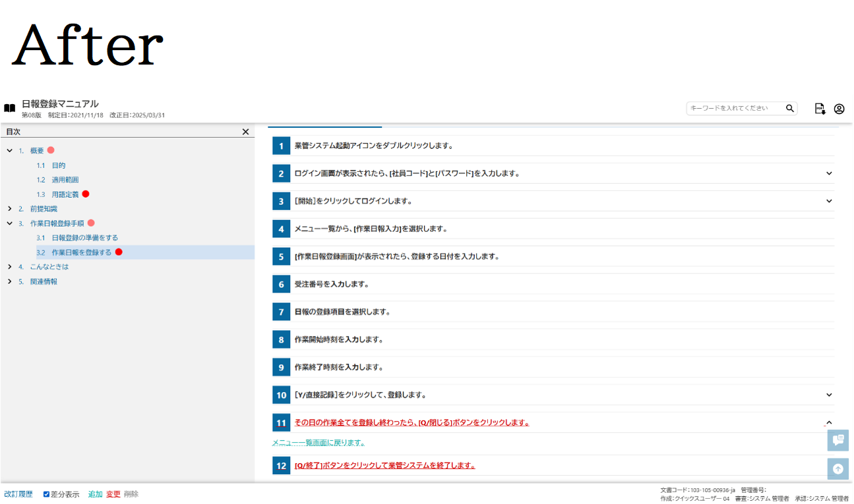Select 適用範囲 in the contents tree
The width and height of the screenshot is (854, 504).
pyautogui.click(x=65, y=180)
